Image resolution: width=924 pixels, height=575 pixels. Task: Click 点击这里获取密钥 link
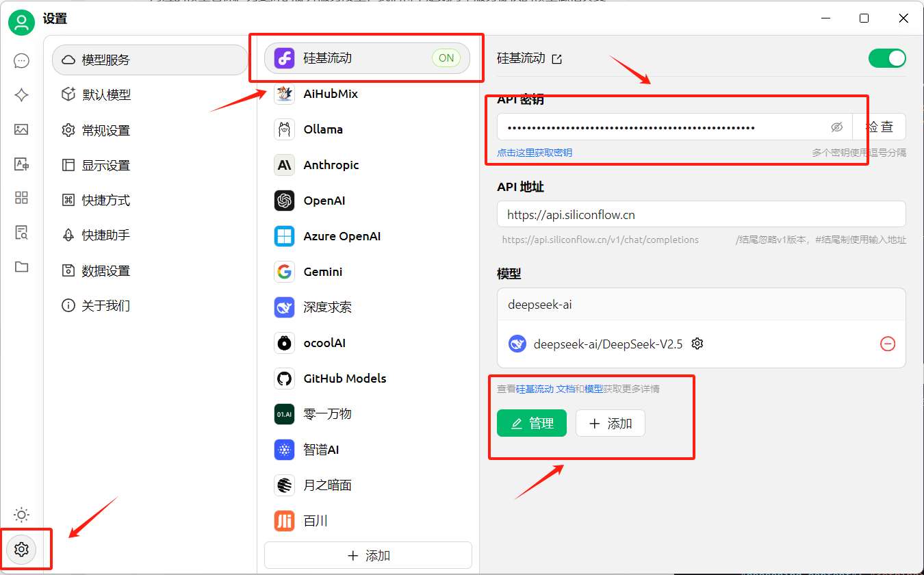point(535,153)
